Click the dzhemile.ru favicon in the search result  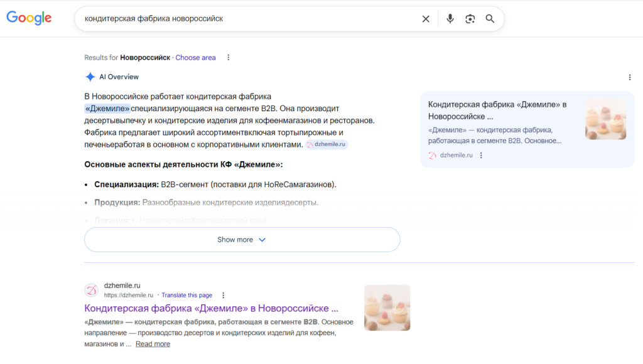click(x=92, y=290)
